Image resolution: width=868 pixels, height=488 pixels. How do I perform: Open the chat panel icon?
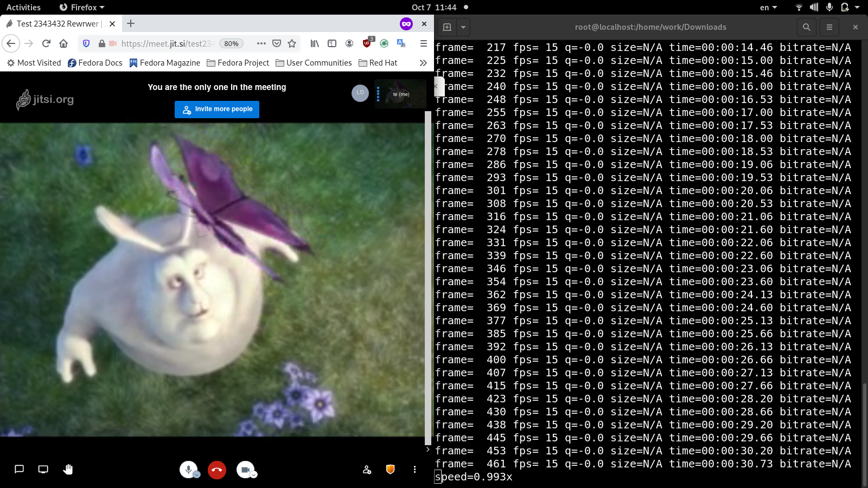pos(19,470)
